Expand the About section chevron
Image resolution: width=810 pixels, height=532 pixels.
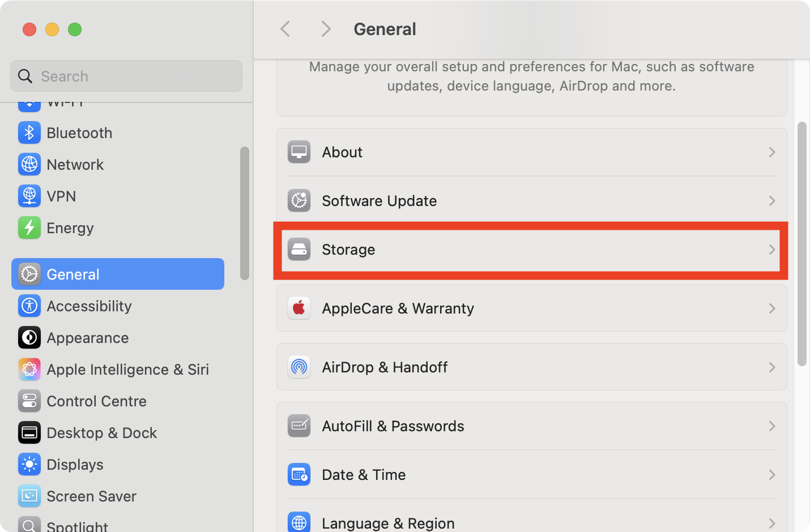tap(771, 152)
